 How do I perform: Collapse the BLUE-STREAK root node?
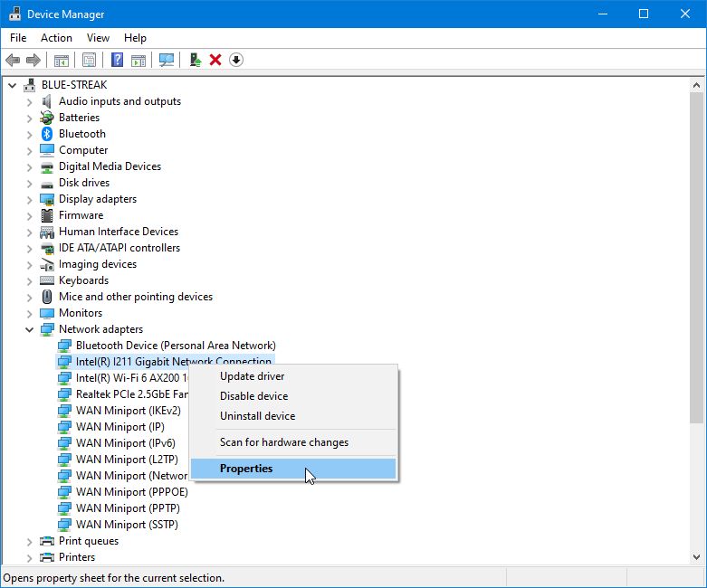pyautogui.click(x=12, y=85)
